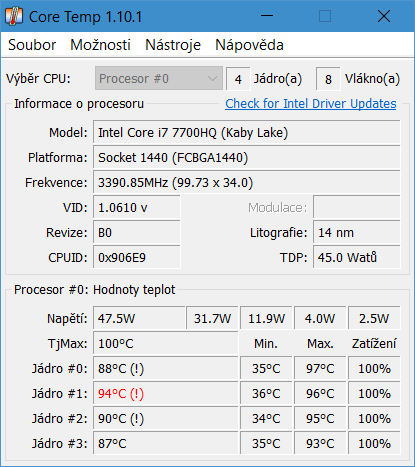Click the Core Temp thermometer app icon

tap(14, 16)
